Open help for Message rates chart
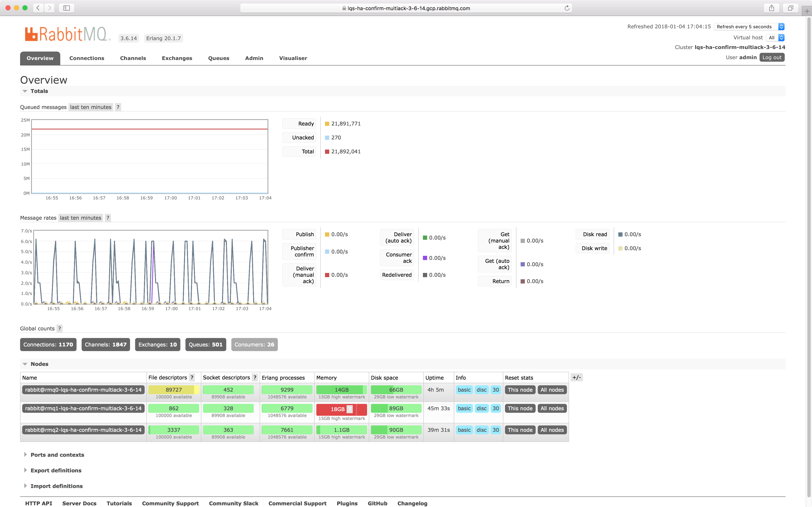 pyautogui.click(x=108, y=218)
